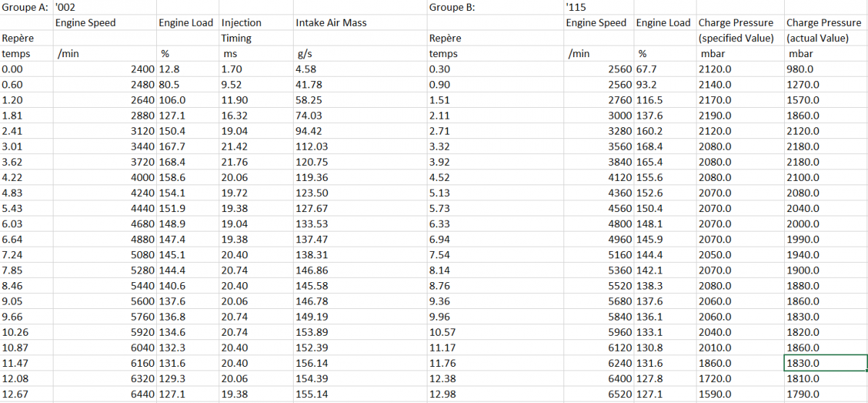Select the Group A Engine Speed value 6440
Viewport: 868px width, 403px height.
[x=105, y=394]
